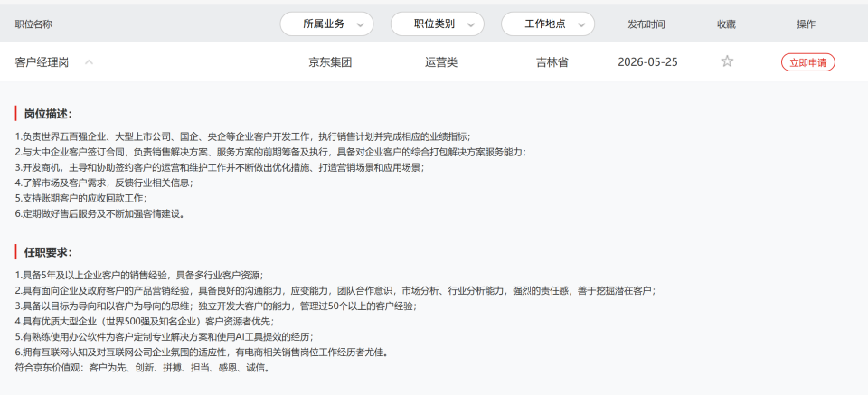Click description line 2 about 签订合同

(270, 152)
